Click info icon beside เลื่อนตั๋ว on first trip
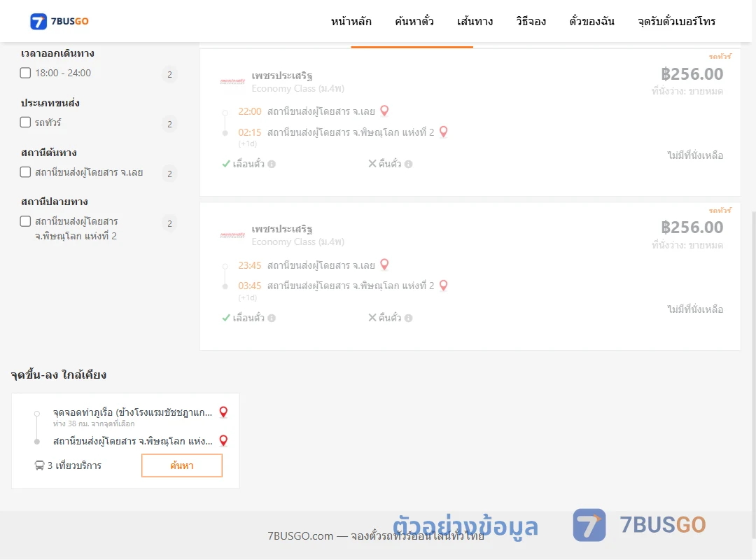This screenshot has height=560, width=756. 272,164
